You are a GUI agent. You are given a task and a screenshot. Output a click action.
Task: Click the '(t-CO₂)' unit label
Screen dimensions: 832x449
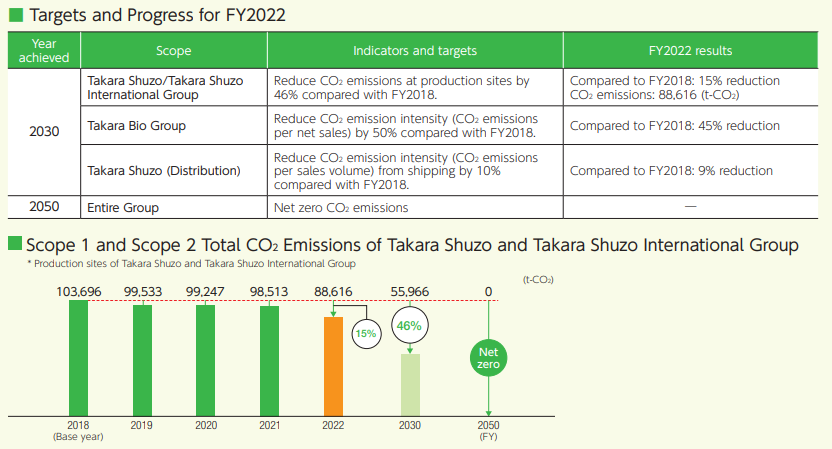pyautogui.click(x=538, y=280)
